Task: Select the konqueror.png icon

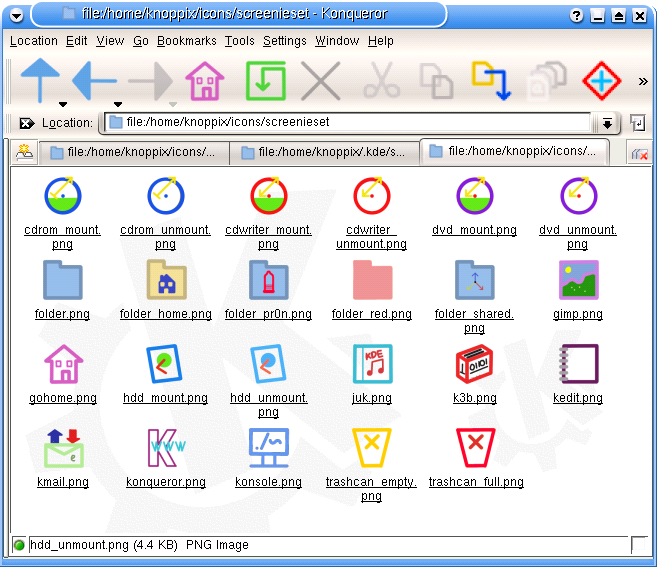Action: coord(166,448)
